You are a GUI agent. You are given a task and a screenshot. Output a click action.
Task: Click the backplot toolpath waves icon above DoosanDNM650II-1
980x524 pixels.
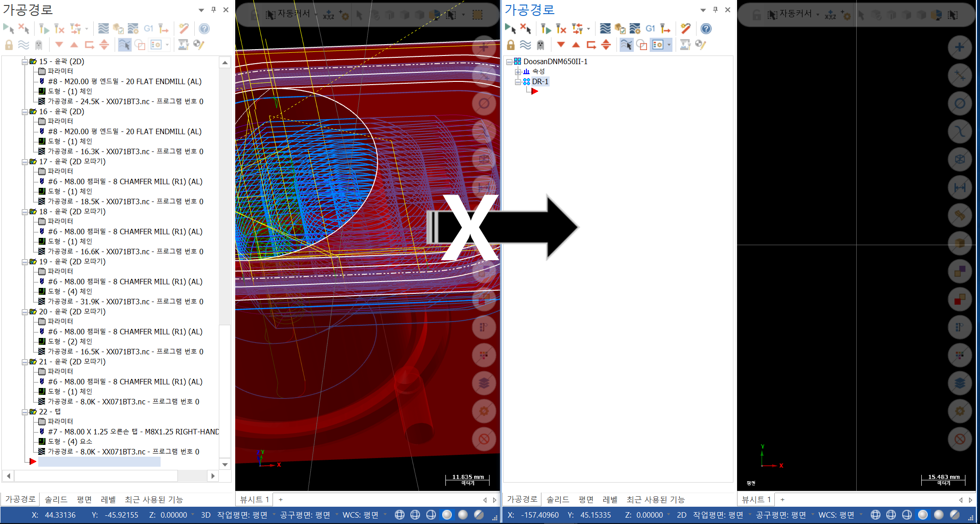click(605, 29)
